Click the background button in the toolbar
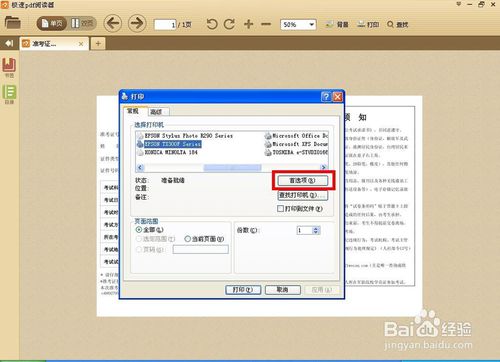This screenshot has height=362, width=500. tap(337, 24)
